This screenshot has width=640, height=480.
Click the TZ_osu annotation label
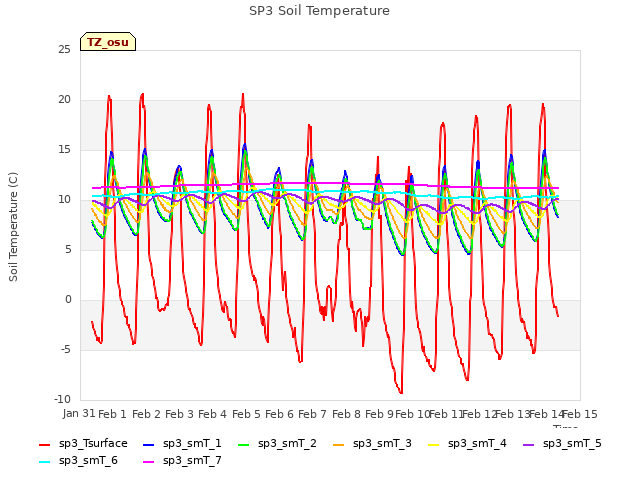tap(108, 42)
